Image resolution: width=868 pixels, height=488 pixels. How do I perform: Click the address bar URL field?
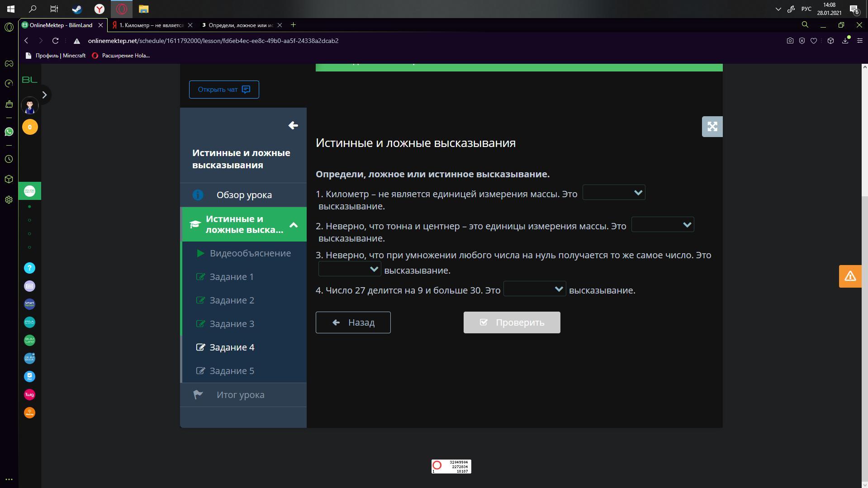click(x=213, y=41)
